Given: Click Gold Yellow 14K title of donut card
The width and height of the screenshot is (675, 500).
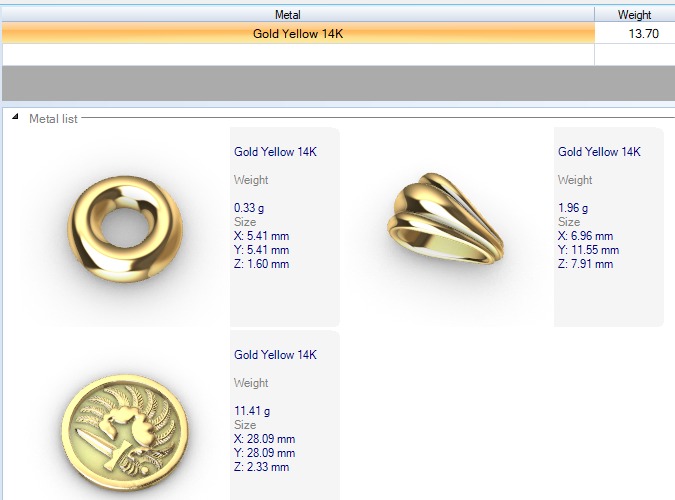Looking at the screenshot, I should click(x=276, y=152).
